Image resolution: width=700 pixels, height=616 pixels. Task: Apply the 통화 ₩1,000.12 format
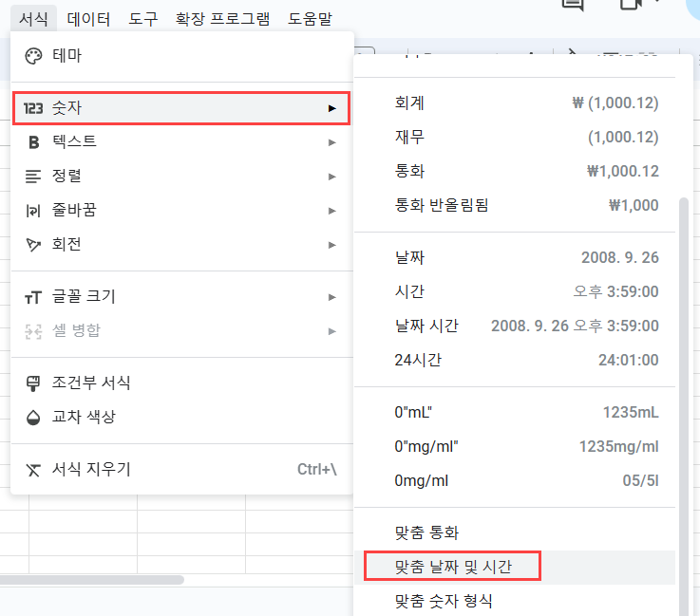point(515,171)
